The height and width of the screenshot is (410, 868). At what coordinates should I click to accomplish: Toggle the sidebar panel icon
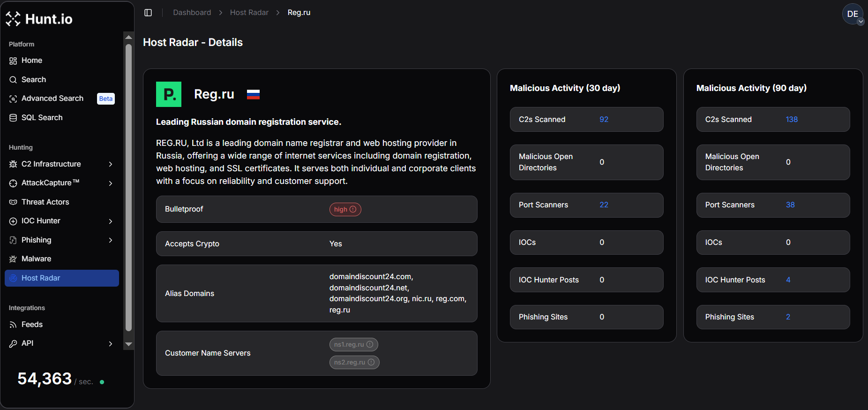pyautogui.click(x=148, y=13)
